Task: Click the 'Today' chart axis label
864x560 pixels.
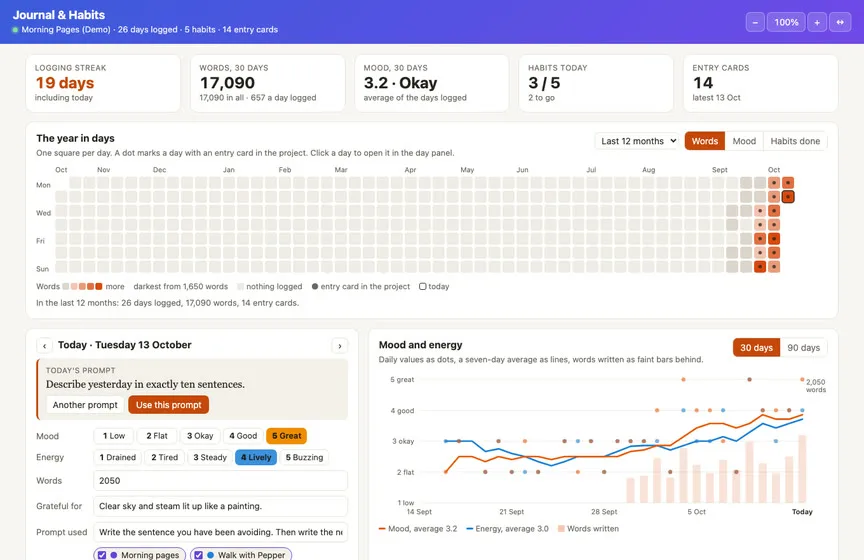Action: point(802,512)
